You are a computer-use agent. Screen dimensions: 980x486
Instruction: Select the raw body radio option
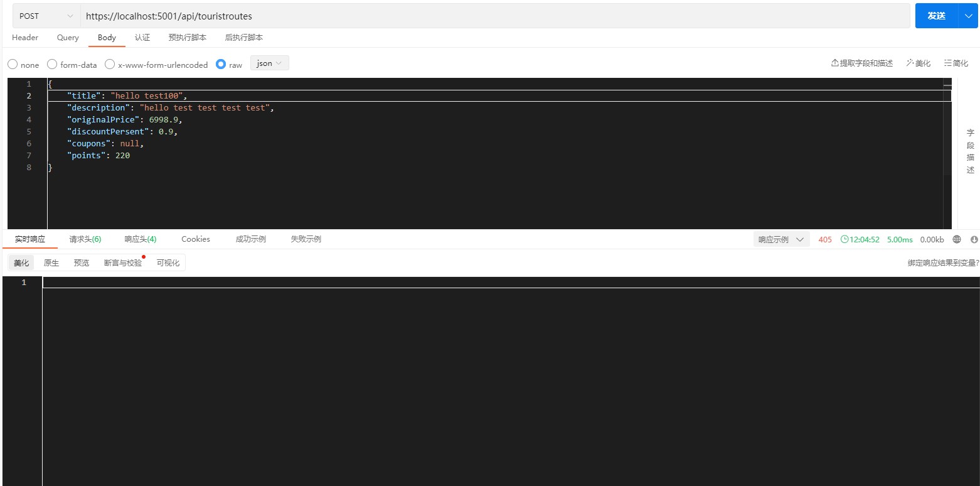point(220,64)
